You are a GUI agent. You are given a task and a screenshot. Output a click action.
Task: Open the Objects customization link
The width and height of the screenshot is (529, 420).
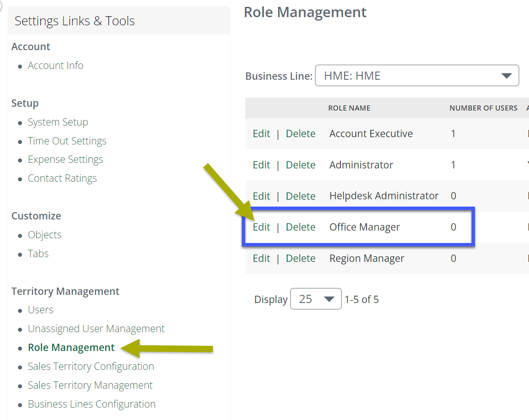pyautogui.click(x=45, y=235)
